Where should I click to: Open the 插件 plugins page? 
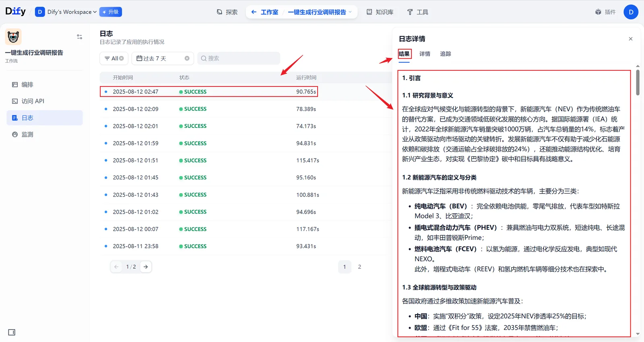[605, 12]
